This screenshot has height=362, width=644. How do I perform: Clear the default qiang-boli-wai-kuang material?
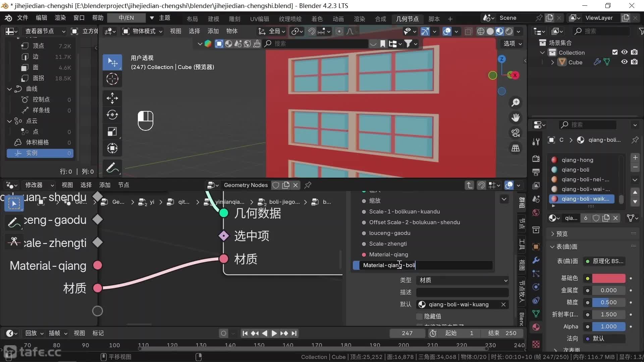click(x=503, y=304)
